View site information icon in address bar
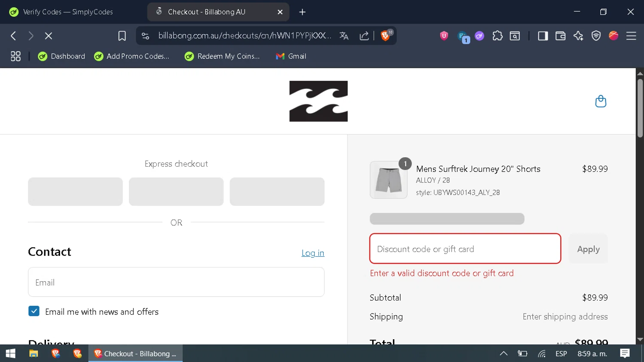Screen dimensions: 644x362 pos(146,36)
